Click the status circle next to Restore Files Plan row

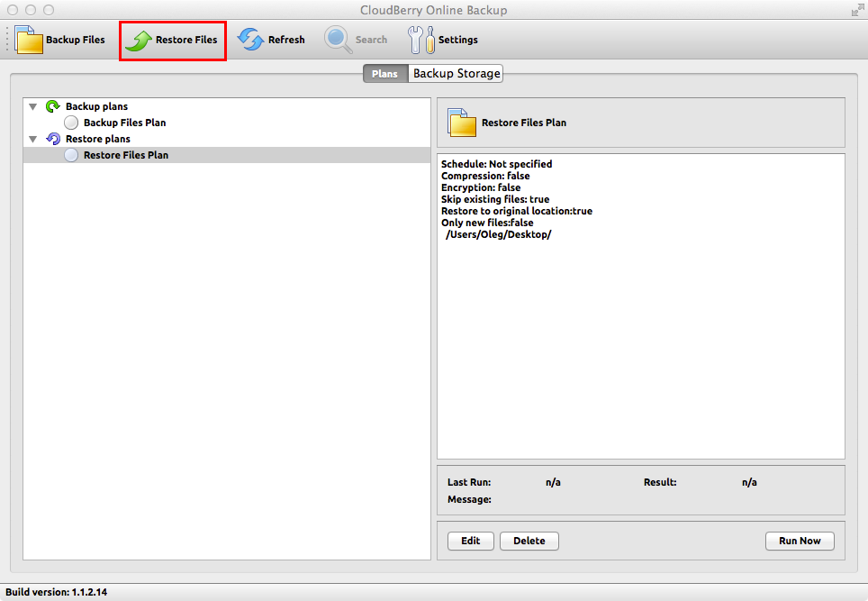point(71,155)
